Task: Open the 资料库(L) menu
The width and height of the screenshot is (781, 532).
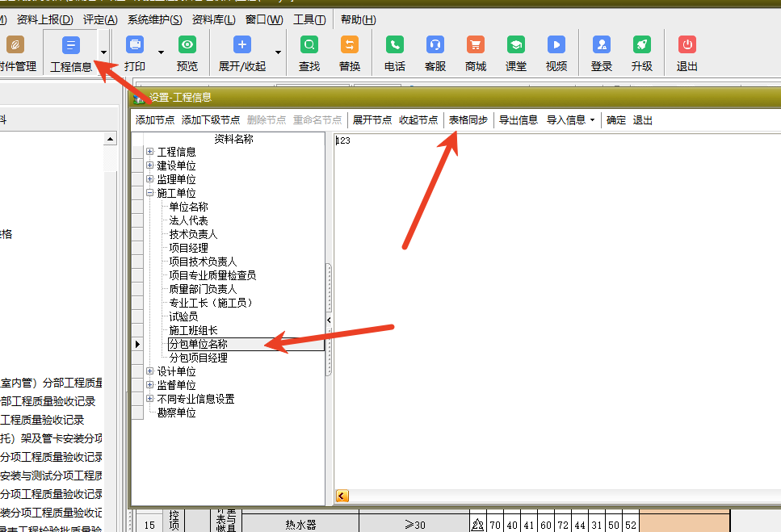Action: click(214, 20)
